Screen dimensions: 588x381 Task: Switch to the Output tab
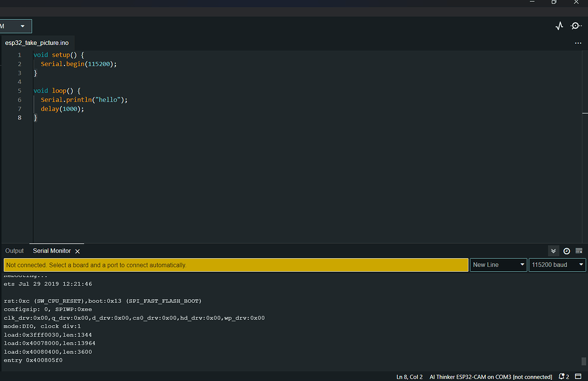click(14, 251)
